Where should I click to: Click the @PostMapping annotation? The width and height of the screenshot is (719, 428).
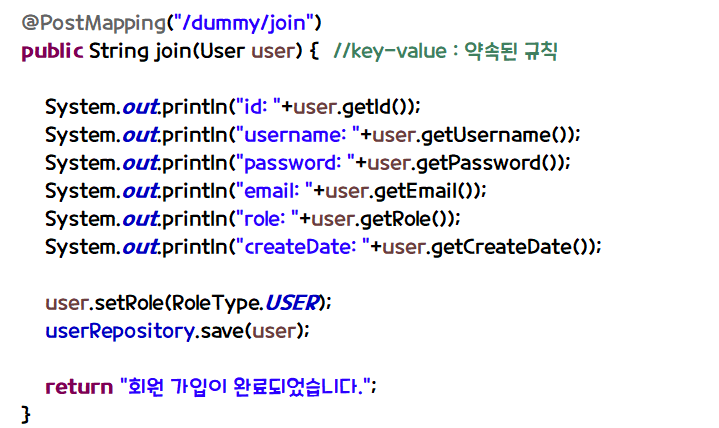point(94,23)
